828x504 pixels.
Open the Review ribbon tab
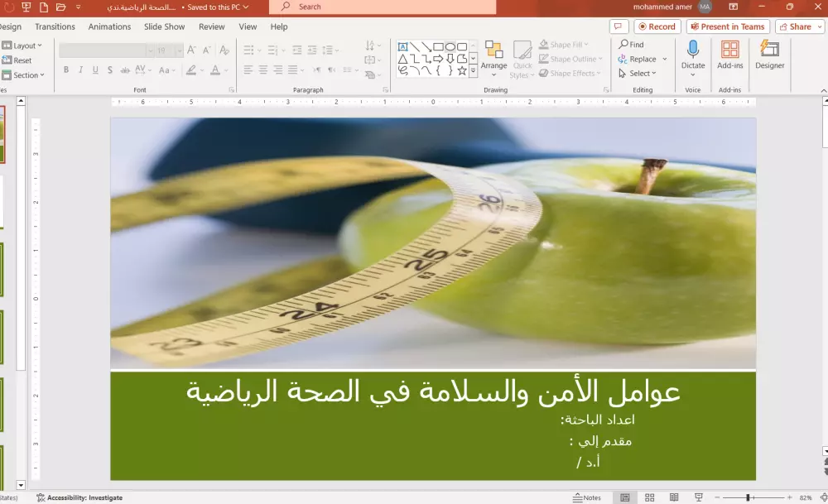point(211,26)
